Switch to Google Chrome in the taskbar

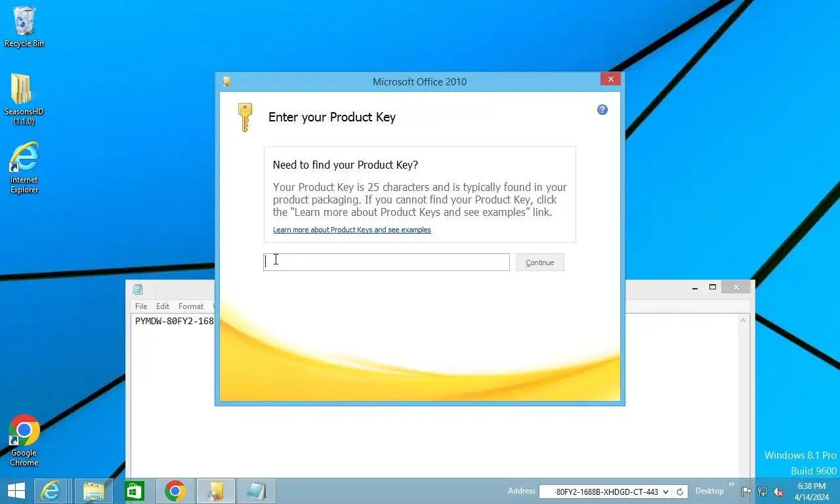coord(175,491)
